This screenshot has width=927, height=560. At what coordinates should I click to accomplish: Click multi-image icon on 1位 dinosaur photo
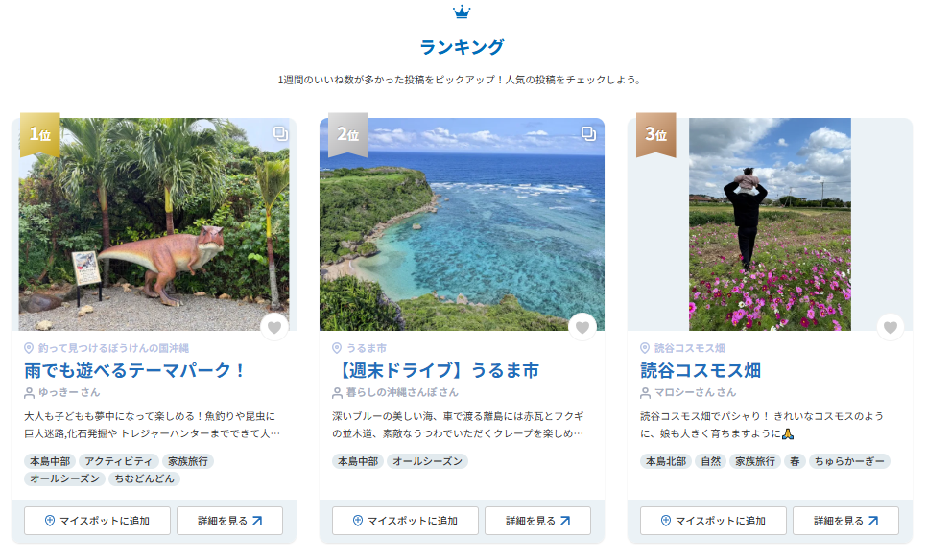point(280,133)
